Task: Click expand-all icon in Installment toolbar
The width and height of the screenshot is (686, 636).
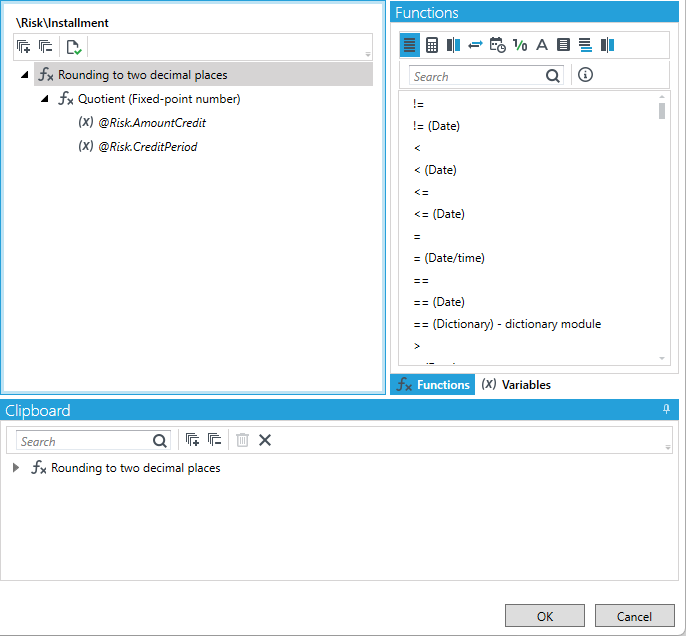Action: (23, 46)
